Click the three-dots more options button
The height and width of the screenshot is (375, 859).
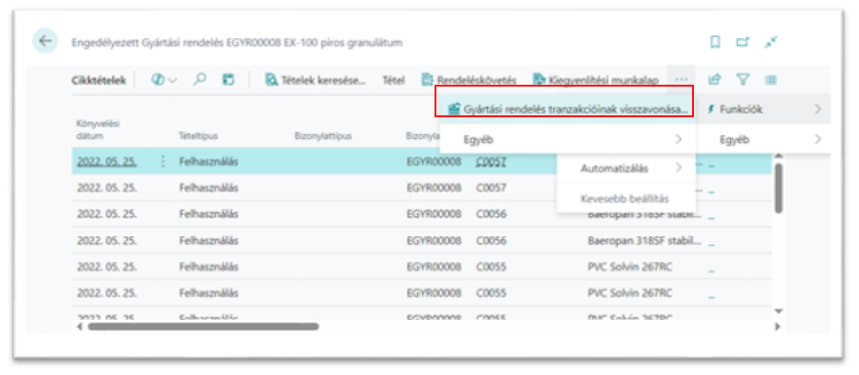[681, 80]
